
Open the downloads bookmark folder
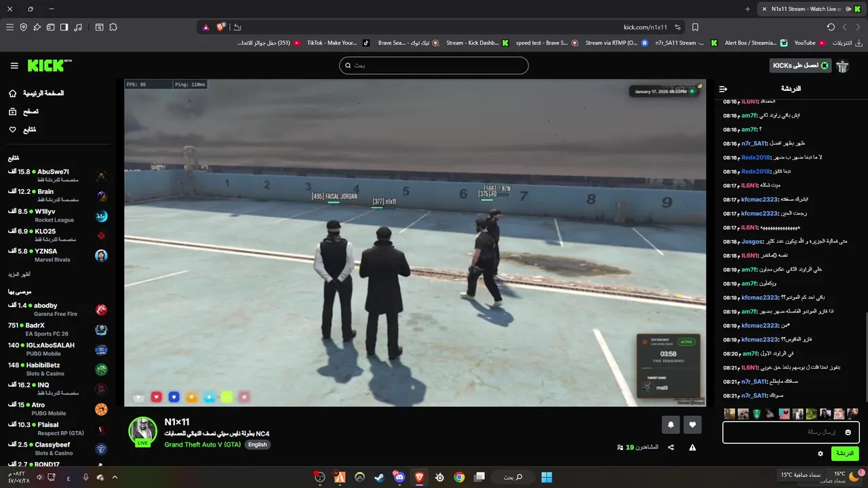847,43
